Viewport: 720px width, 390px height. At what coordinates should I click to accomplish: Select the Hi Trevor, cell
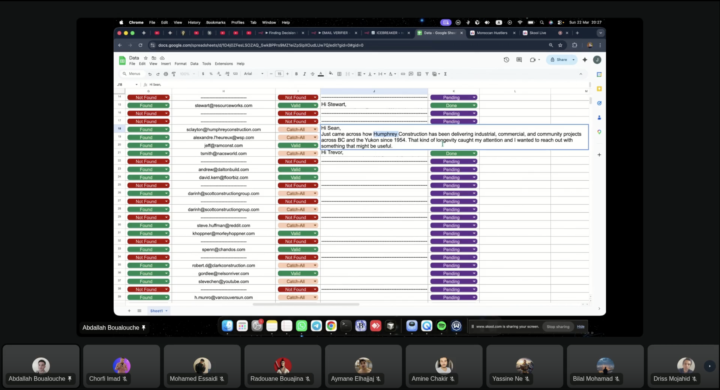[x=374, y=153]
